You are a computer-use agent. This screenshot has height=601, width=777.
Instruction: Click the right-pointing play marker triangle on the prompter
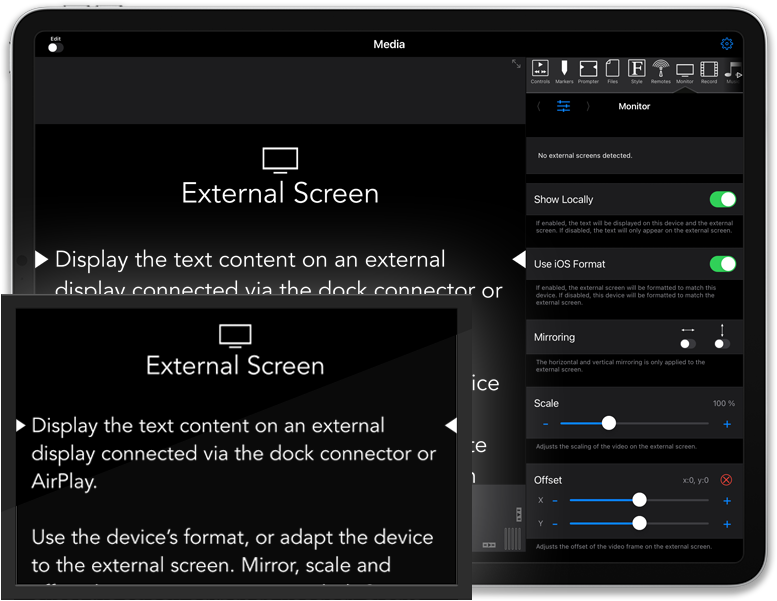coord(41,259)
